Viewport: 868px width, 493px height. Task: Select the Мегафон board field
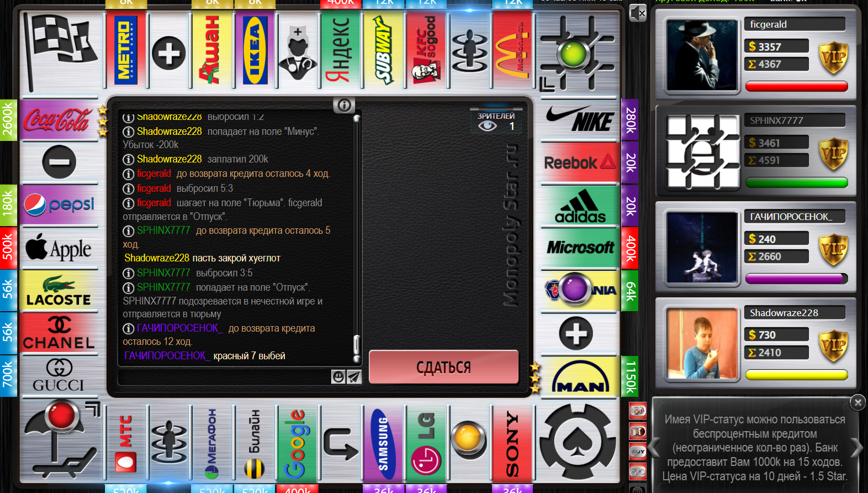tap(211, 443)
